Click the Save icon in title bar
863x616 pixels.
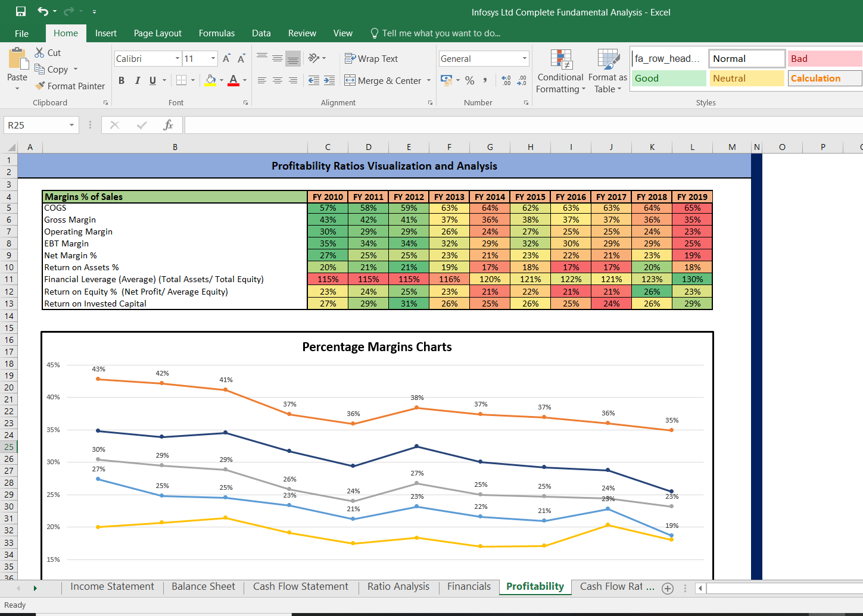21,11
